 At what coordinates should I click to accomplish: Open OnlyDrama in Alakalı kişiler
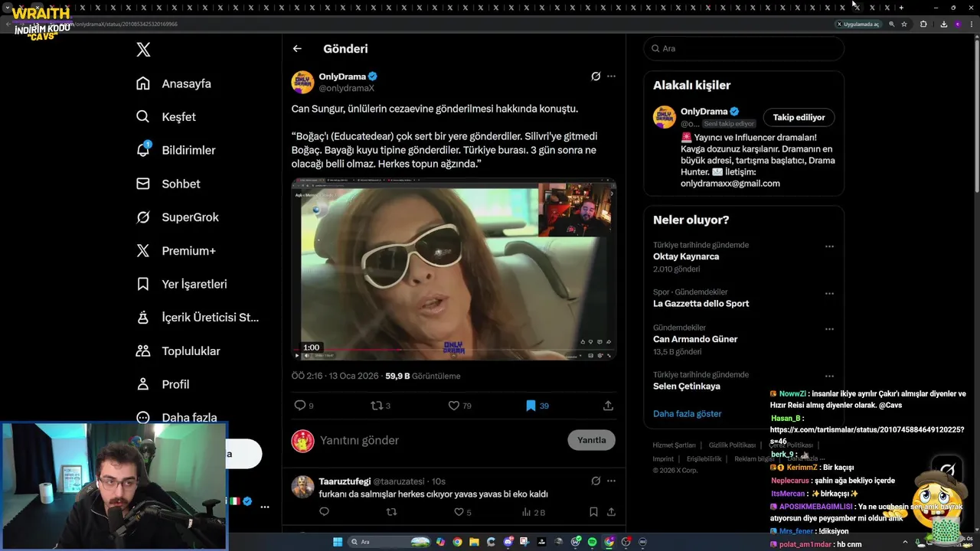click(704, 111)
